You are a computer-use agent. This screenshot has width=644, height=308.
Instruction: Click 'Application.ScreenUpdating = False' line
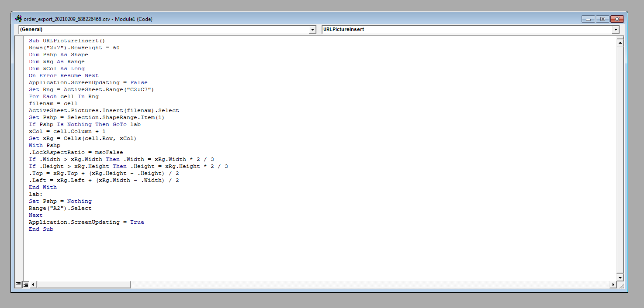(x=88, y=82)
